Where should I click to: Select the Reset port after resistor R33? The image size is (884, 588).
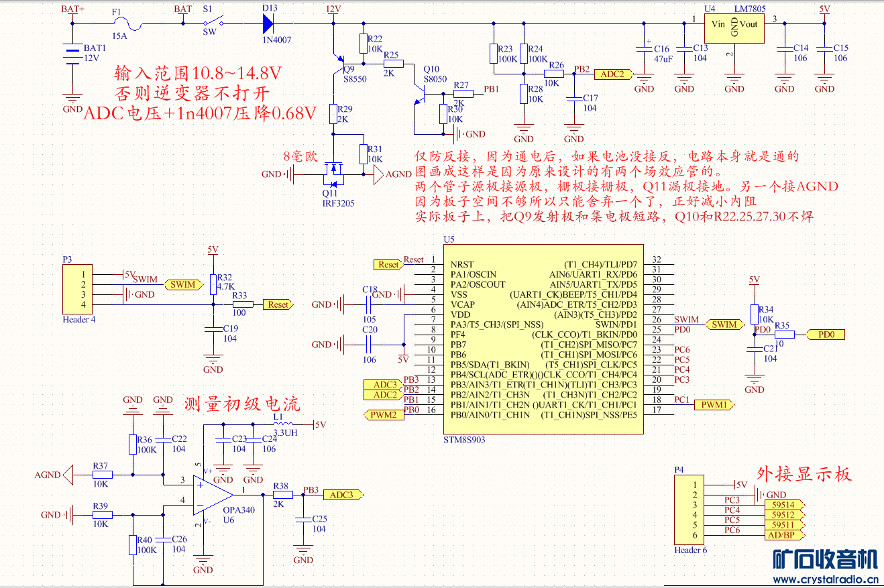tap(278, 304)
